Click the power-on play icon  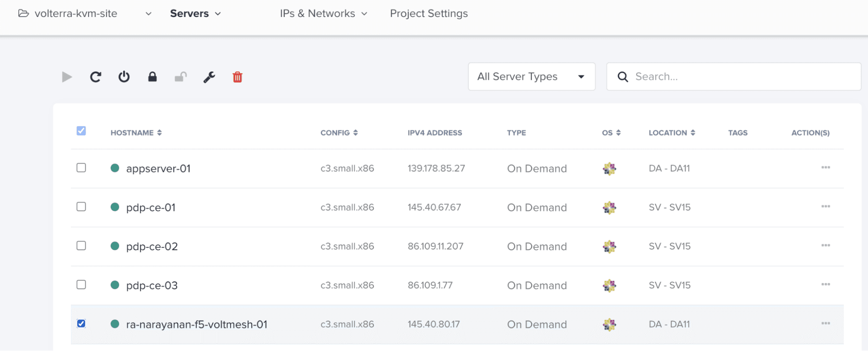67,77
